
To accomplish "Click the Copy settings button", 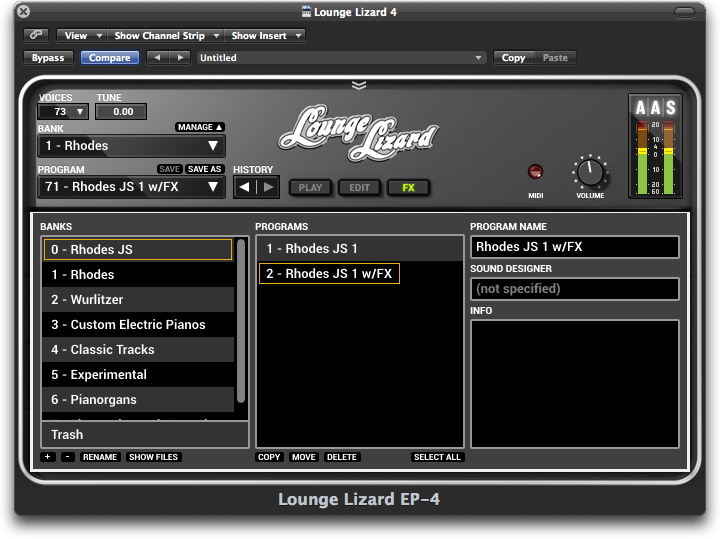I will [513, 58].
